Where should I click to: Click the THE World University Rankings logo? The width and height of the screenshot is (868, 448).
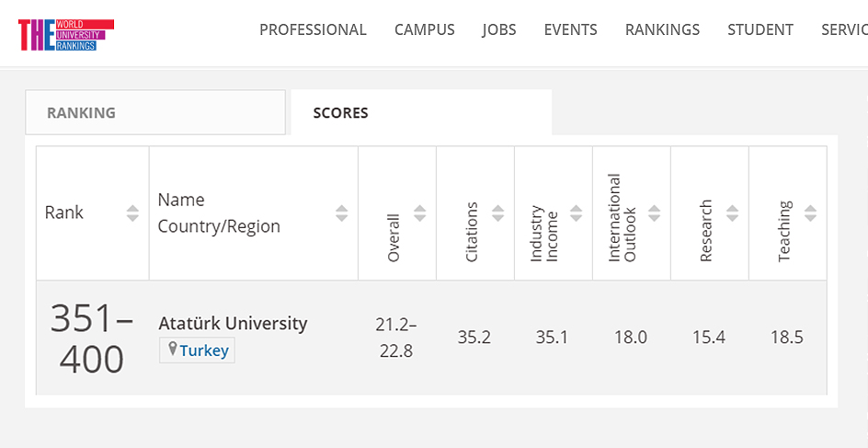(66, 33)
